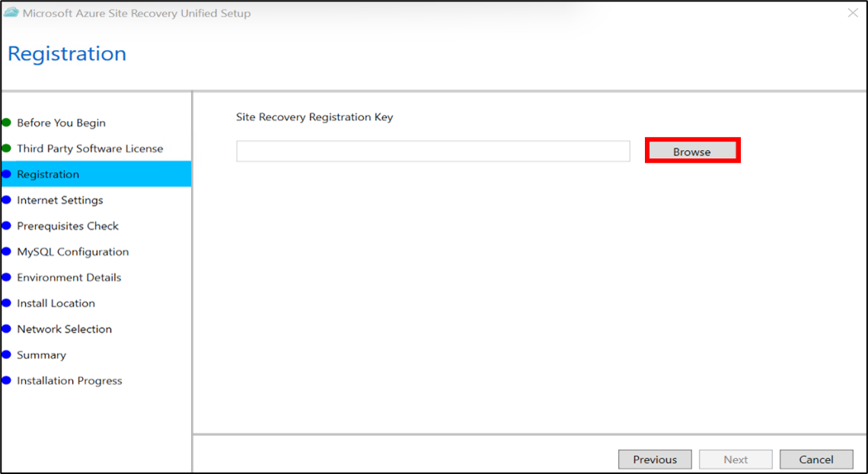Open Install Location step
The height and width of the screenshot is (474, 868).
(x=56, y=303)
